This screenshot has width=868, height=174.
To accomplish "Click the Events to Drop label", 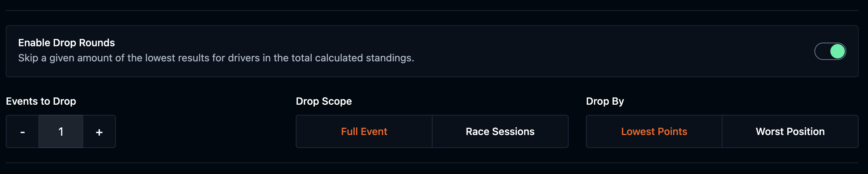I will pos(41,101).
